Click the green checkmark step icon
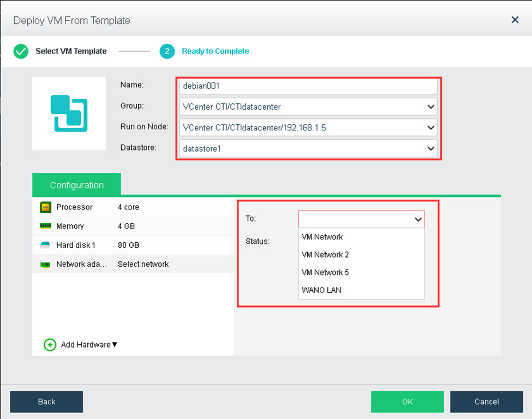 tap(21, 51)
